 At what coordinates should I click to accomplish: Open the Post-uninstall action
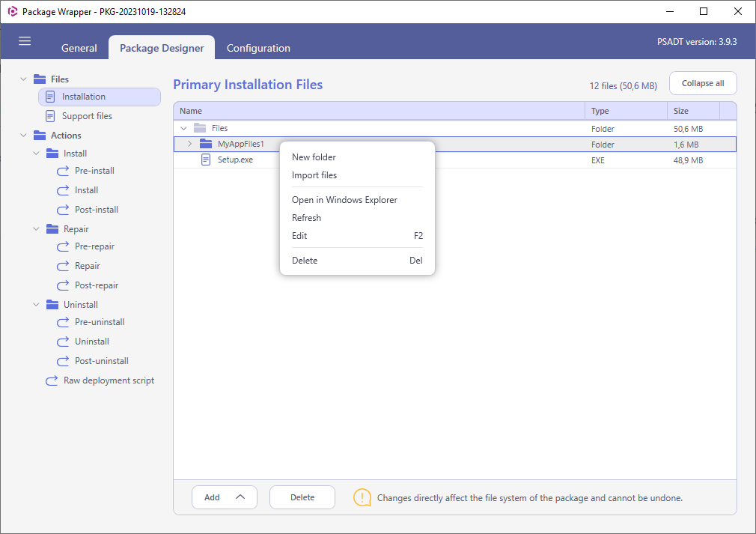click(102, 361)
